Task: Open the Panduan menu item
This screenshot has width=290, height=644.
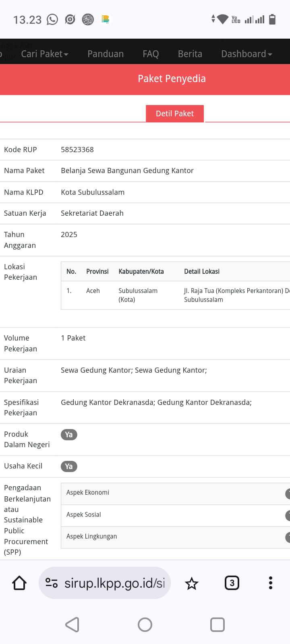Action: [106, 54]
